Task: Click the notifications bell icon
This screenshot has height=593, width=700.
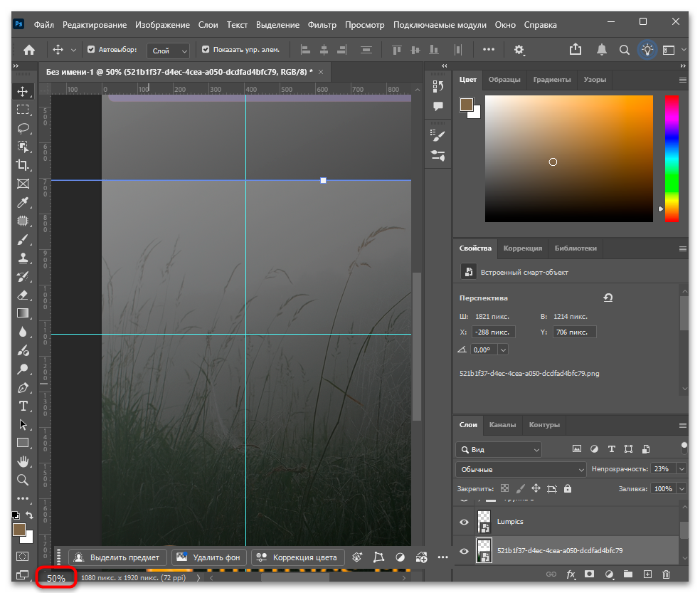Action: click(x=602, y=50)
